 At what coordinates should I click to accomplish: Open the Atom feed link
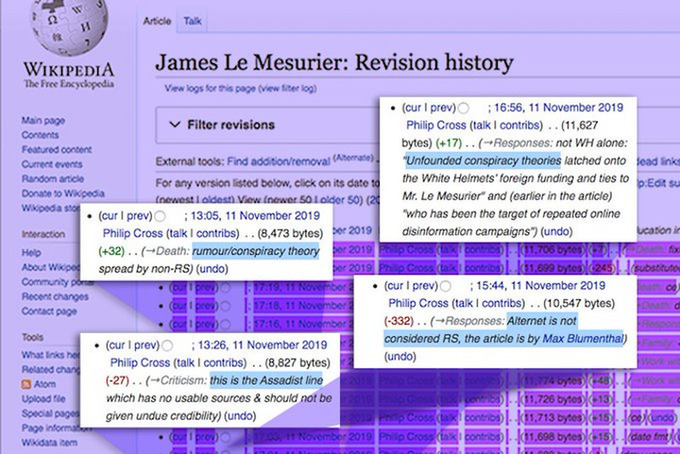point(46,383)
